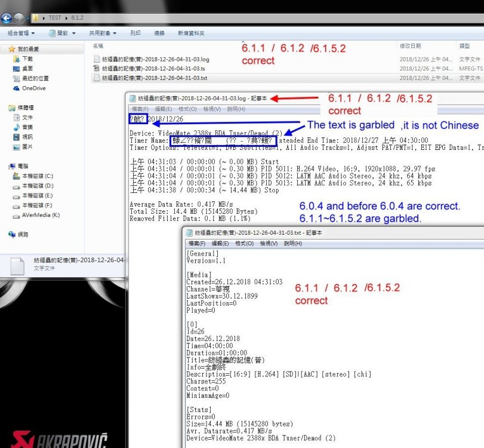Click the 文字文件 label in the details pane

pyautogui.click(x=44, y=268)
